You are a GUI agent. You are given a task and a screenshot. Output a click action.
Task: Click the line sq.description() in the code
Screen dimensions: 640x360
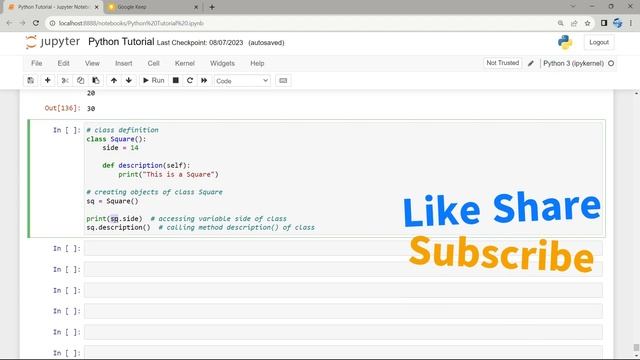click(x=118, y=227)
